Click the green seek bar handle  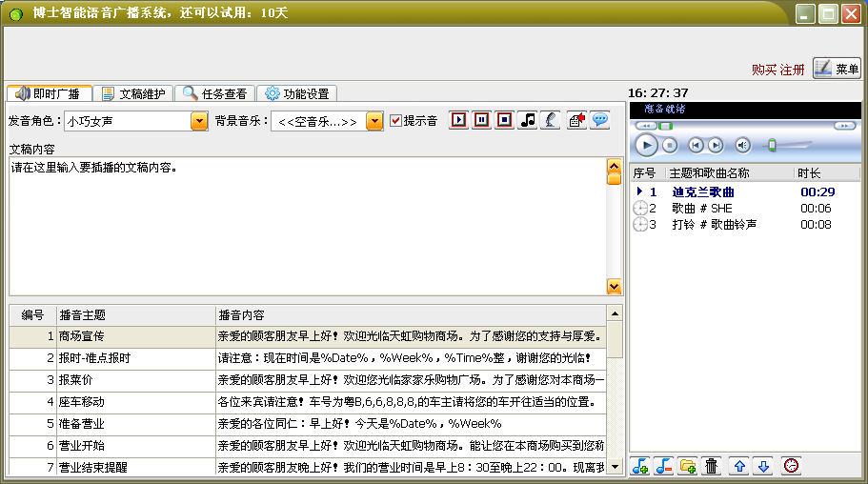(665, 126)
